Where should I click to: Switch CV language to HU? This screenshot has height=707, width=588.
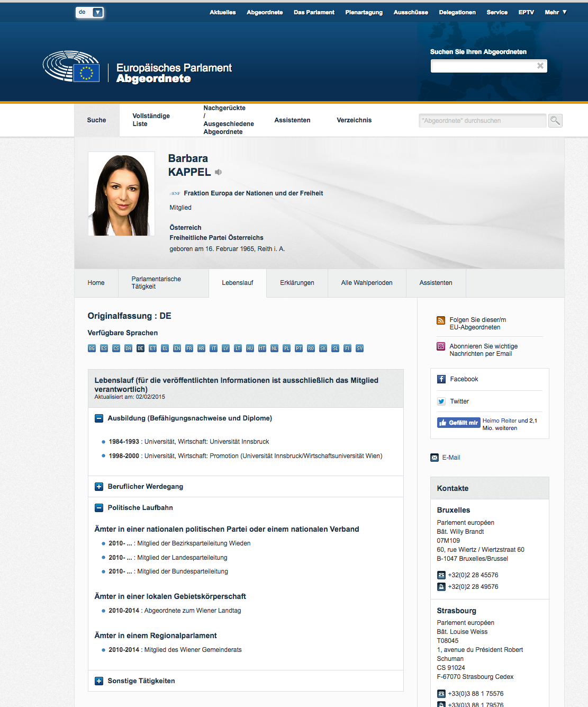point(250,348)
